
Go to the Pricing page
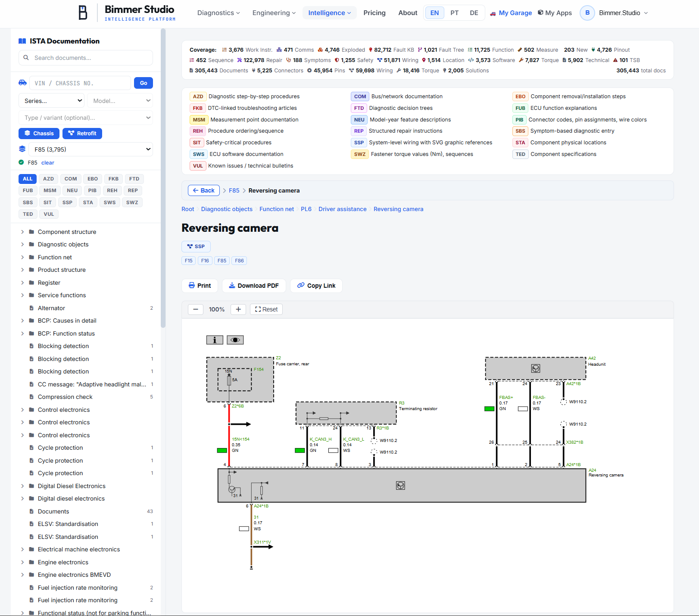pos(374,13)
